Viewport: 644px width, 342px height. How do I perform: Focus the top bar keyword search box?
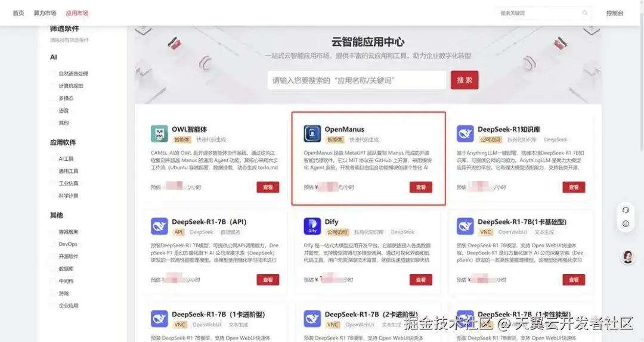tap(543, 13)
